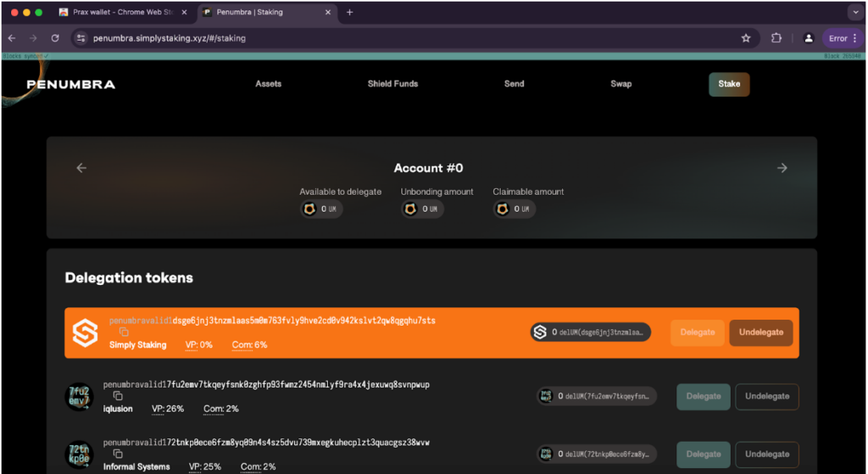The width and height of the screenshot is (868, 474).
Task: Go to previous account arrow
Action: [81, 168]
